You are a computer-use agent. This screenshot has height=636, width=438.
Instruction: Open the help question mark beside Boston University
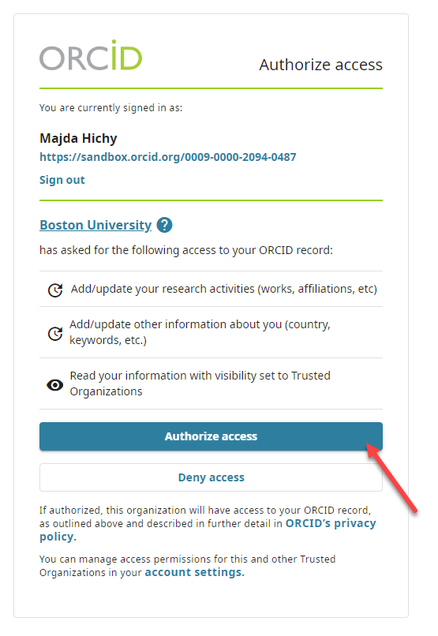164,225
